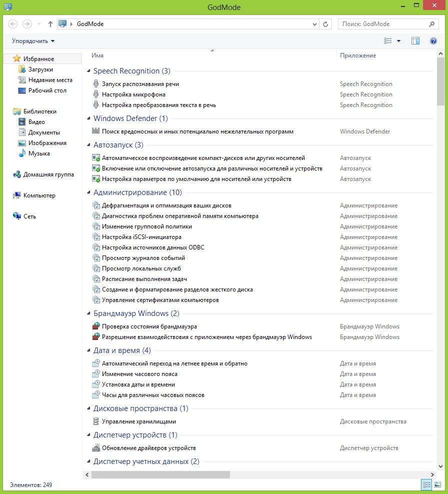Click the storage icon for Управление хранилищами

click(96, 421)
